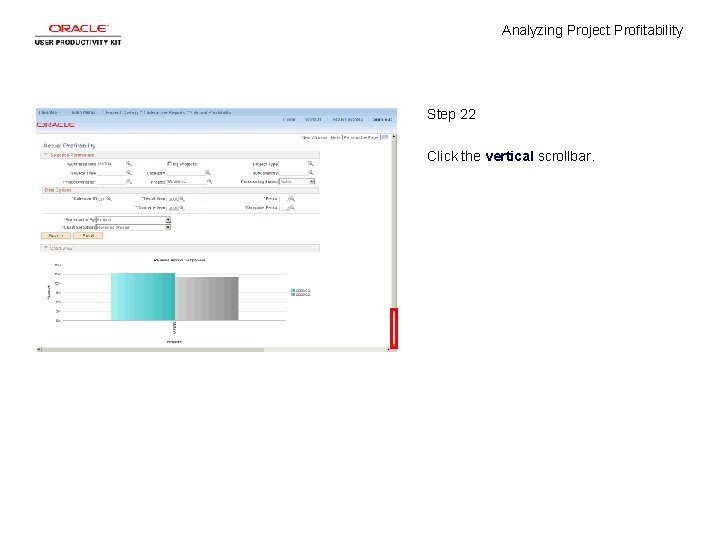Click into the Subcategory field
This screenshot has height=540, width=720.
[293, 173]
